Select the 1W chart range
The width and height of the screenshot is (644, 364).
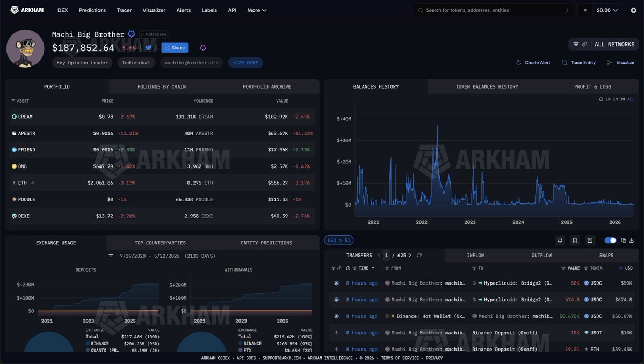pyautogui.click(x=608, y=99)
